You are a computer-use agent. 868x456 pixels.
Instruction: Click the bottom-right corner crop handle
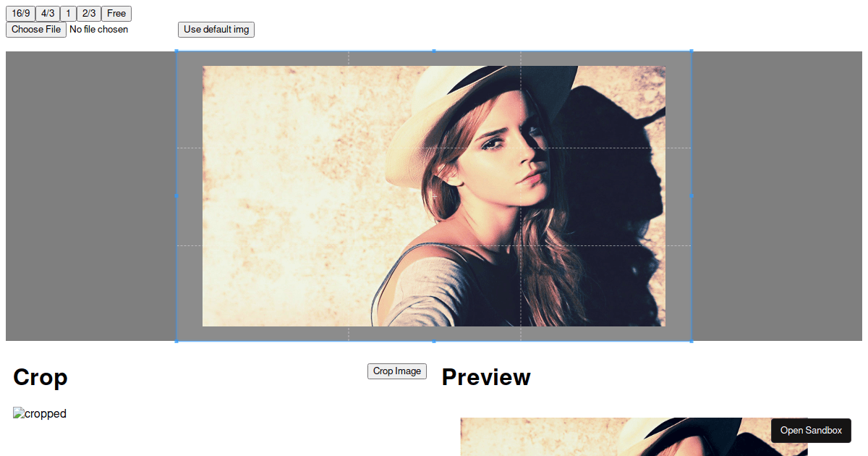tap(691, 340)
